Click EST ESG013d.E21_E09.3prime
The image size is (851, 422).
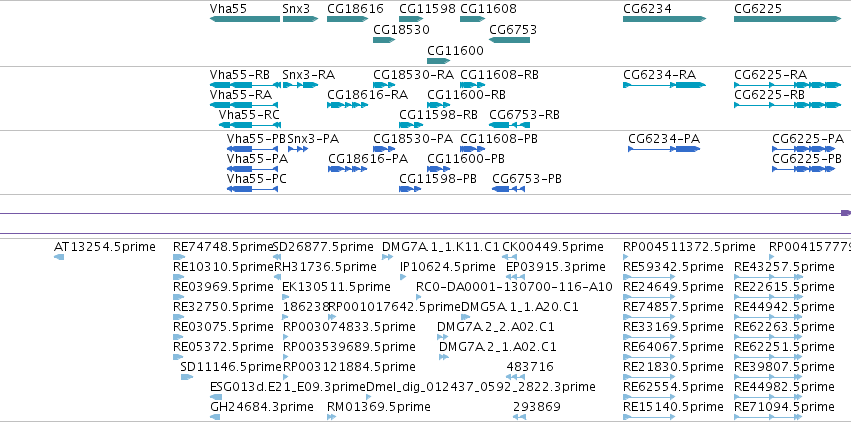pos(216,397)
